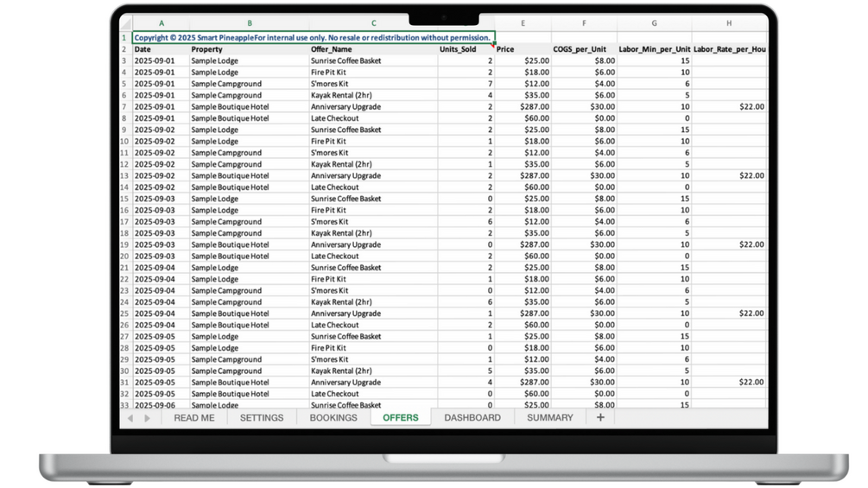Click the Units_Sold header cell

466,49
